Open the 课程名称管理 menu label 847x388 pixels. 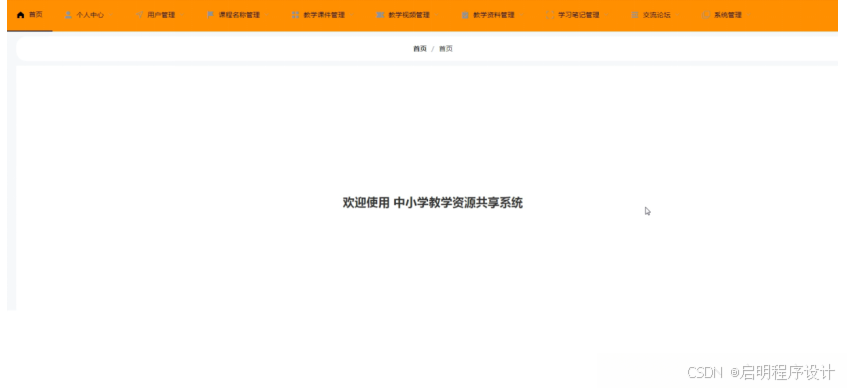239,15
